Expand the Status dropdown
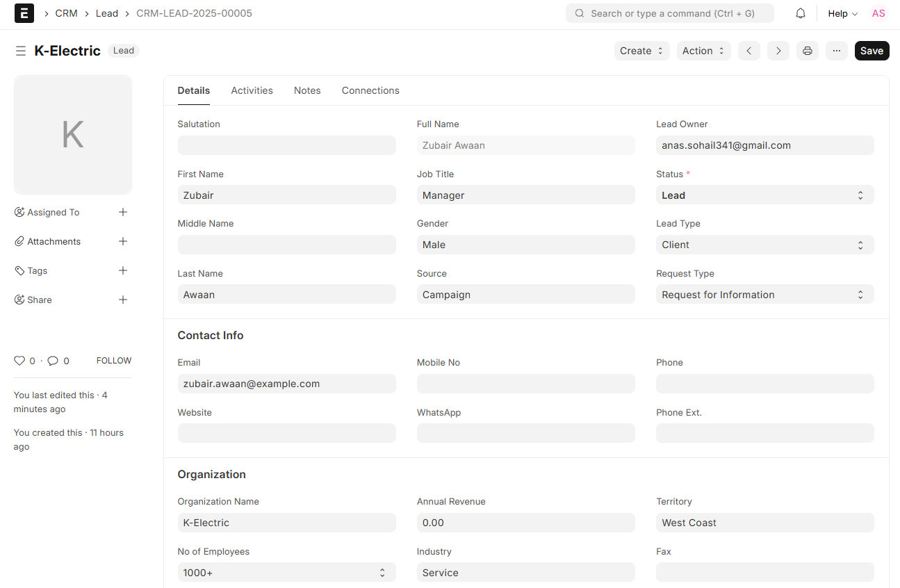The image size is (900, 588). [x=764, y=195]
